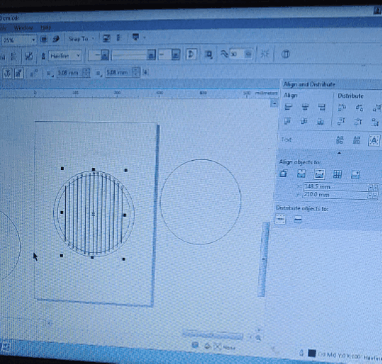Distribute objects to extent of selection icon
Viewport: 382px width, 364px height.
[280, 219]
